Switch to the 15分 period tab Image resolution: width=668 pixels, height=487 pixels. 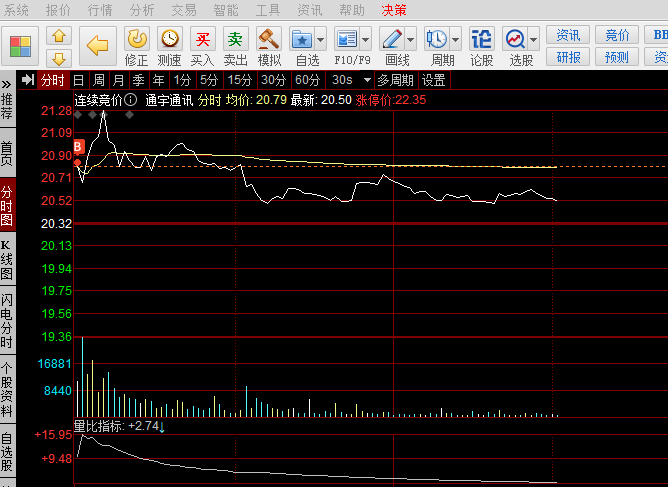click(239, 80)
